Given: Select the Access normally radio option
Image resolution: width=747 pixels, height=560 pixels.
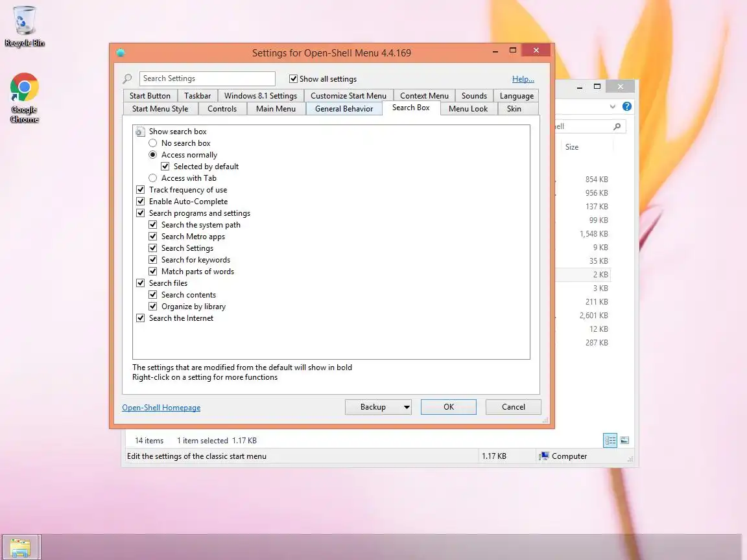Looking at the screenshot, I should pyautogui.click(x=152, y=155).
